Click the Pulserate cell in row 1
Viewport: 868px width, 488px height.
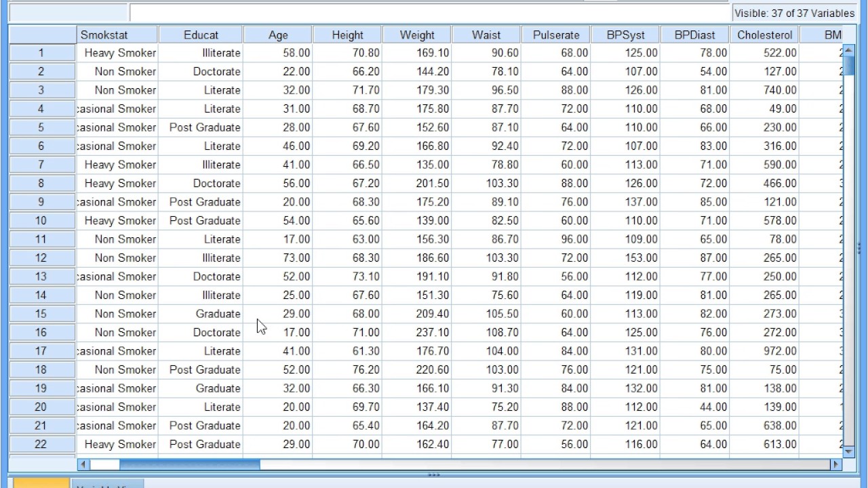556,53
